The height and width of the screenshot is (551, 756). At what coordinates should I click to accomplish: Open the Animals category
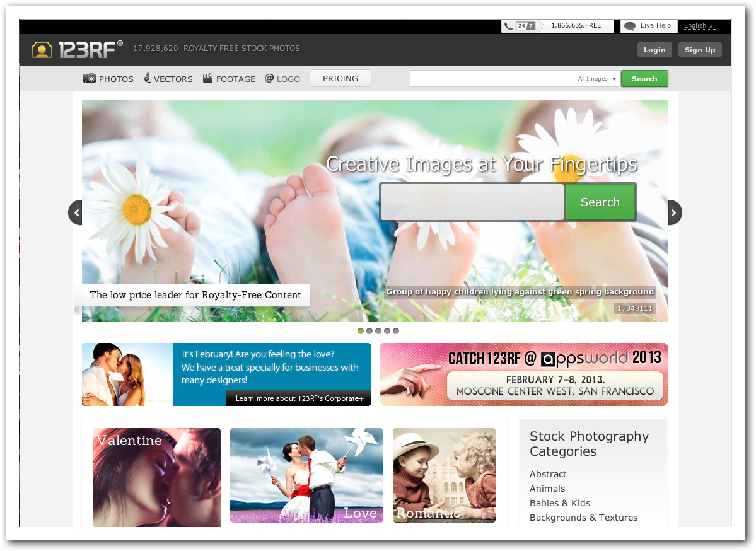(x=547, y=489)
